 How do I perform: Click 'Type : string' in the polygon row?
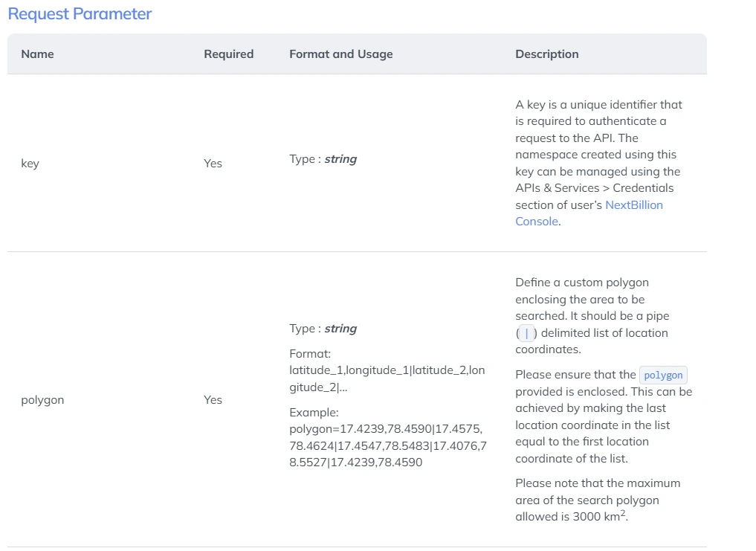coord(323,329)
